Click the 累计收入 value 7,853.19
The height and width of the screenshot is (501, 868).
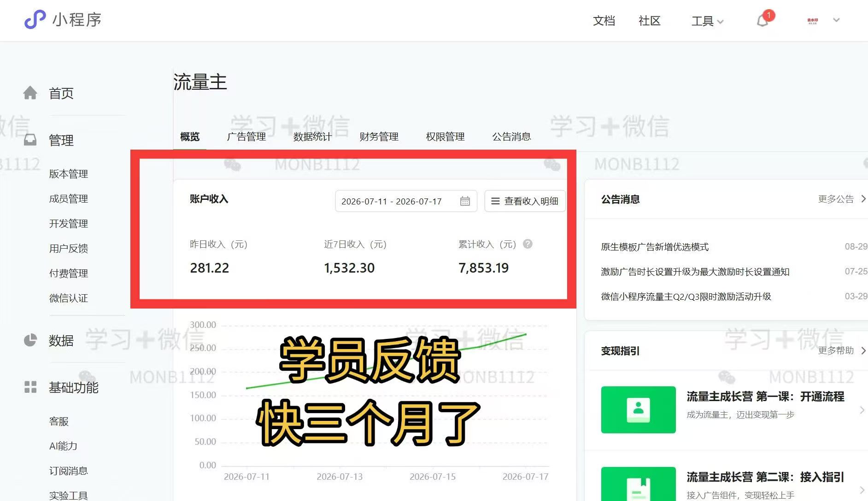484,268
